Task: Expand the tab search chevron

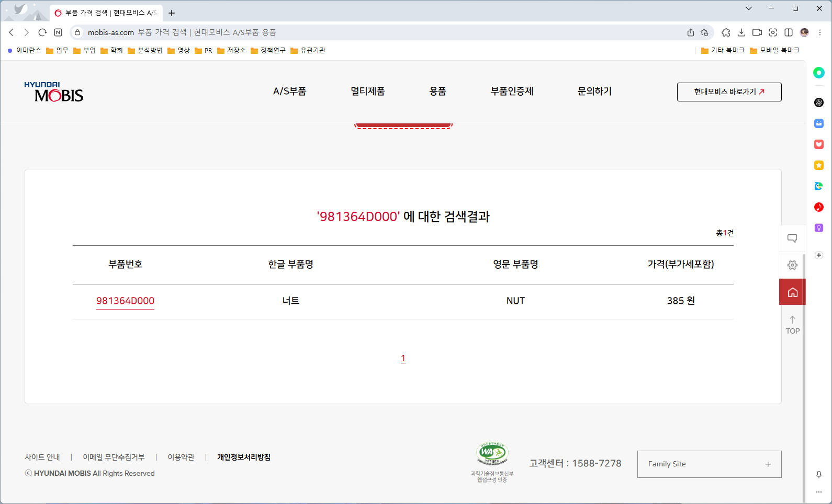Action: [x=749, y=8]
